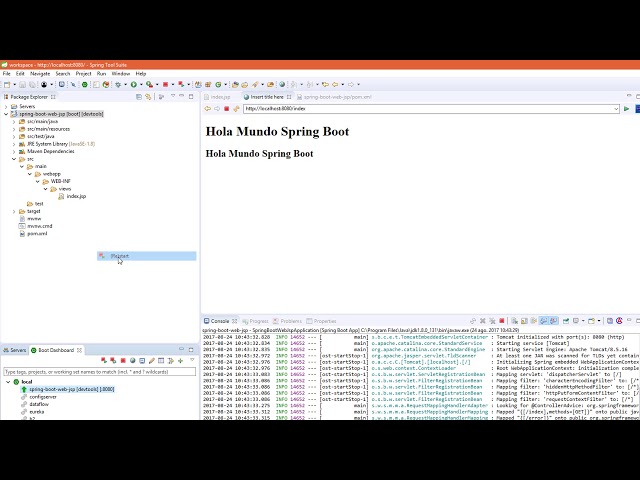640x480 pixels.
Task: Click browser Forward arrow icon
Action: [217, 109]
